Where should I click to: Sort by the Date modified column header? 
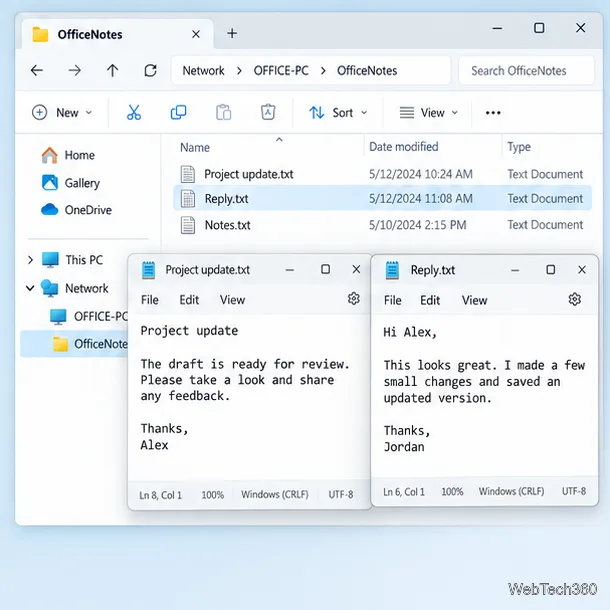point(403,147)
